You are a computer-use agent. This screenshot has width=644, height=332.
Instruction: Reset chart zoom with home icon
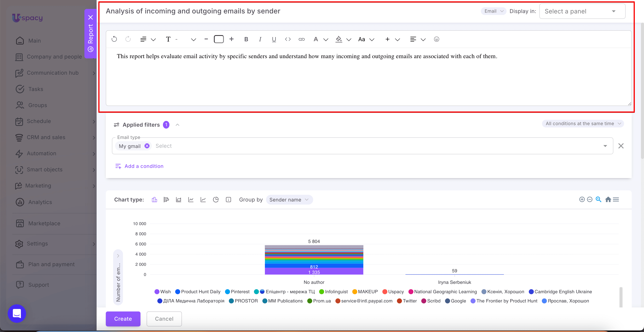[x=608, y=200]
